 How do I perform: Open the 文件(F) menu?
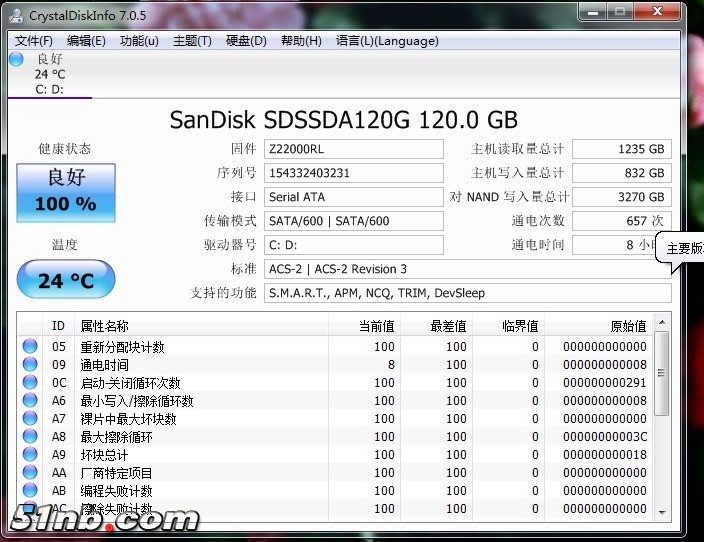pyautogui.click(x=34, y=41)
